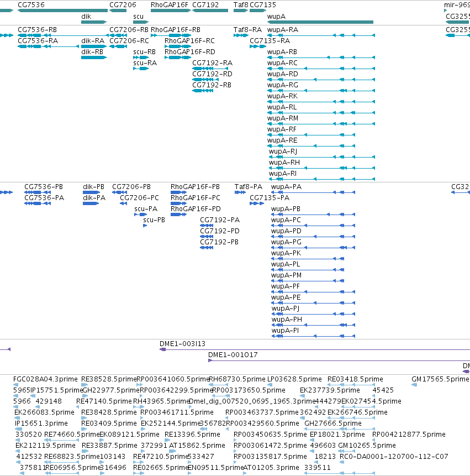Viewport: 470px width, 476px height.
Task: Select the dik-PA protein label
Action: [94, 198]
